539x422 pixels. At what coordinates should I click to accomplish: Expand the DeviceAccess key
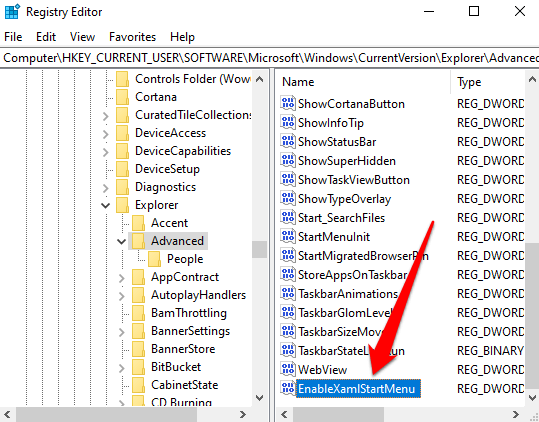(x=106, y=134)
